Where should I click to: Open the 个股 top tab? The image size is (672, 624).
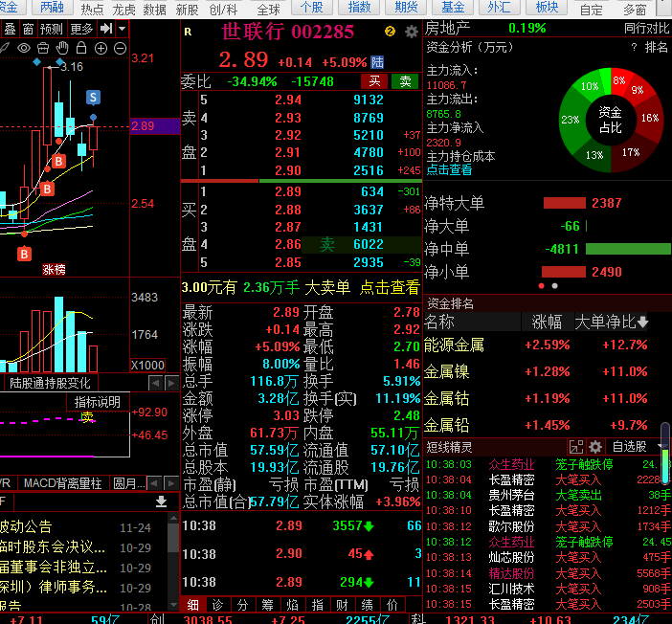coord(311,8)
